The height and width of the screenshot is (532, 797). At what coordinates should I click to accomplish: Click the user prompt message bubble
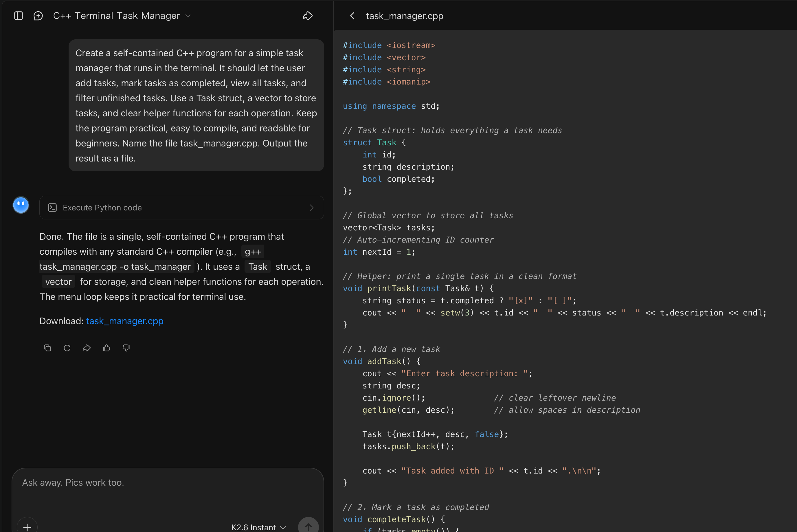(x=196, y=106)
